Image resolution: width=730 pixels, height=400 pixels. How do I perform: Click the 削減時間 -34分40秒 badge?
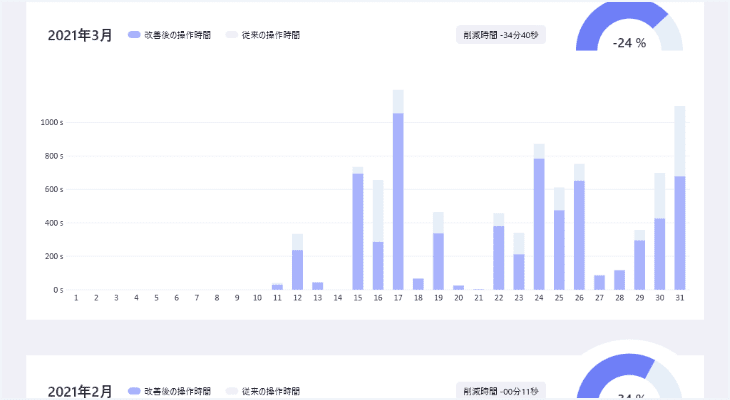(x=501, y=35)
